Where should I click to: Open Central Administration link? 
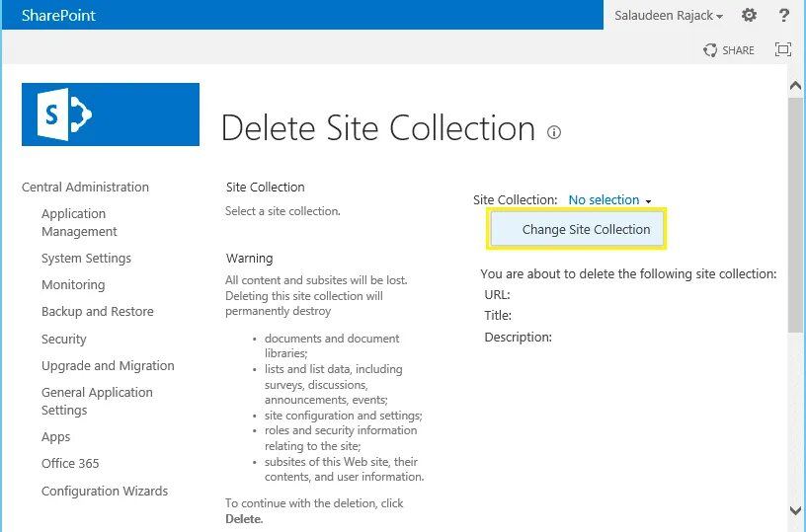(x=85, y=187)
